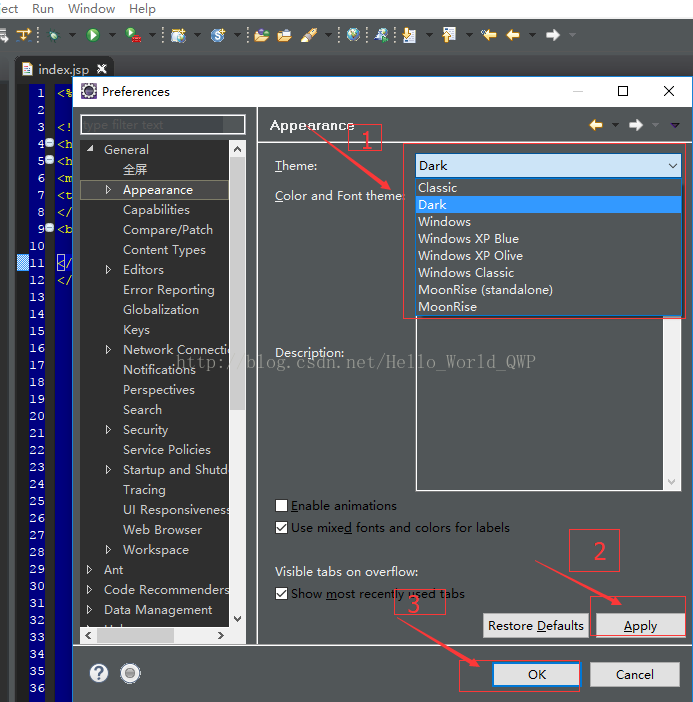Viewport: 693px width, 702px height.
Task: Toggle Enable animations checkbox
Action: [x=281, y=505]
